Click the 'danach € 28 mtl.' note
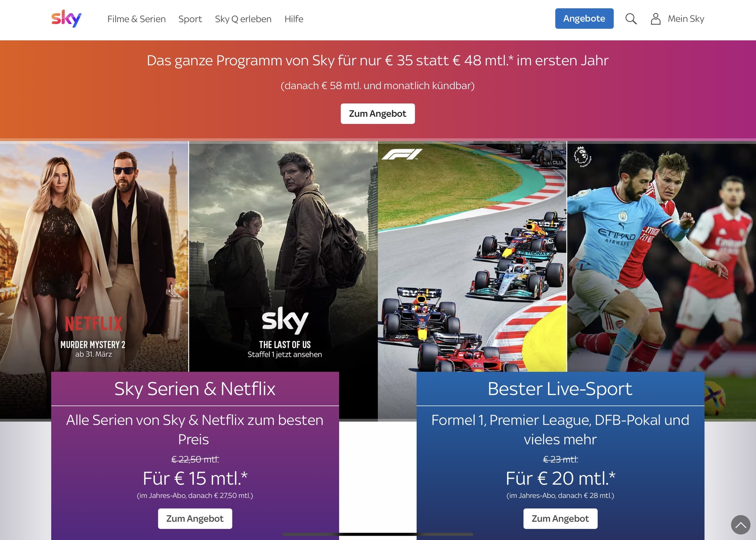The width and height of the screenshot is (756, 540). (560, 496)
